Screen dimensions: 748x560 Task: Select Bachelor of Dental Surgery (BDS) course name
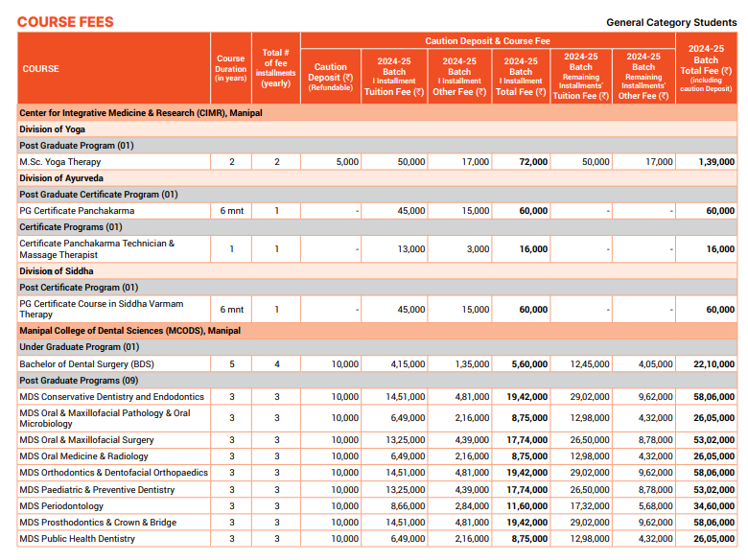[x=87, y=364]
